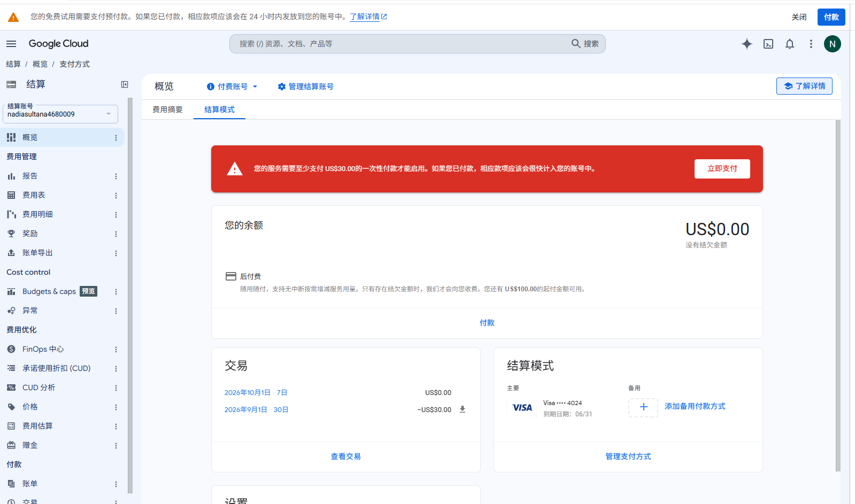Open Budgets & caps in the sidebar

[x=49, y=291]
